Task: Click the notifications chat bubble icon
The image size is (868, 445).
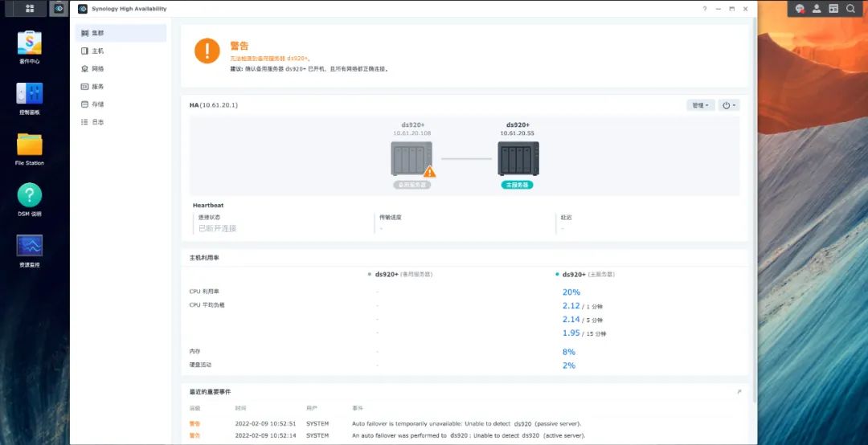Action: pyautogui.click(x=800, y=9)
